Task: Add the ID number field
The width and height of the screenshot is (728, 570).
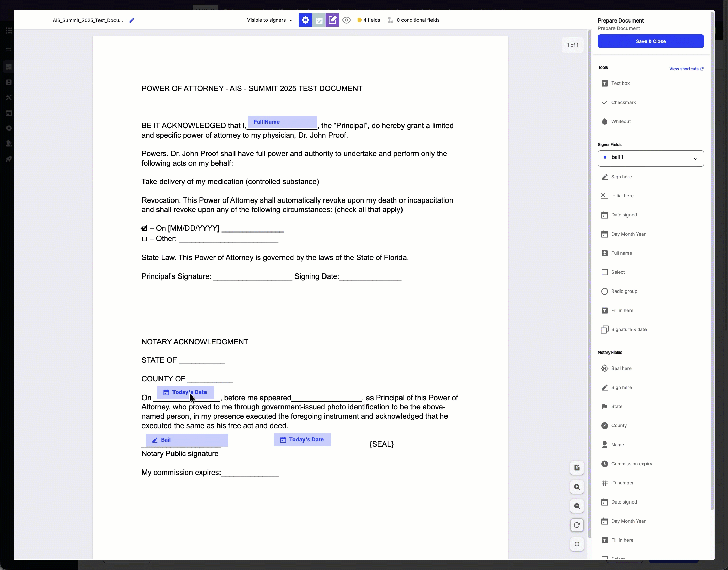Action: pos(651,483)
